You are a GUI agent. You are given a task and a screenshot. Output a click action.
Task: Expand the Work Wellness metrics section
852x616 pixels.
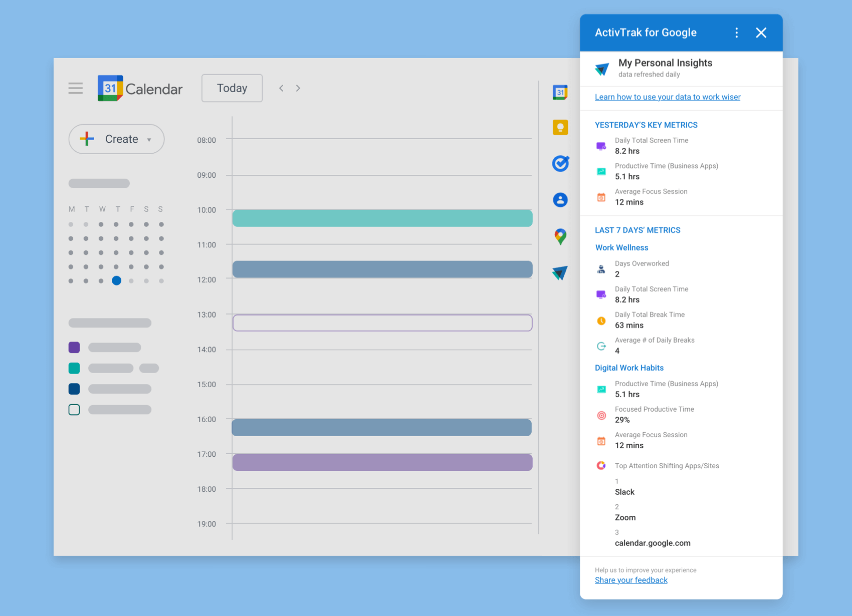[621, 247]
